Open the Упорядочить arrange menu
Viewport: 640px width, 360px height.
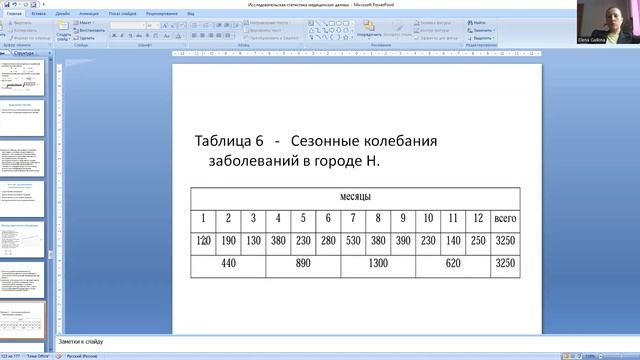[369, 29]
